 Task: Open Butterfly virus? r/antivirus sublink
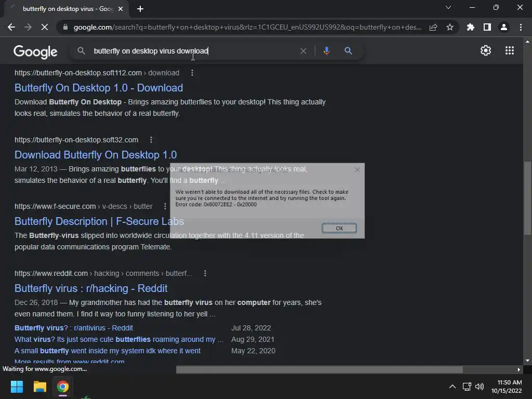[x=74, y=328]
